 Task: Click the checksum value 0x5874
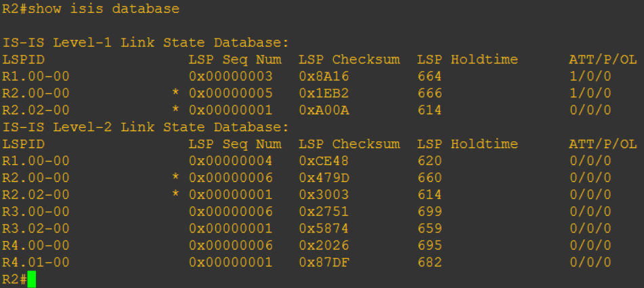point(324,229)
